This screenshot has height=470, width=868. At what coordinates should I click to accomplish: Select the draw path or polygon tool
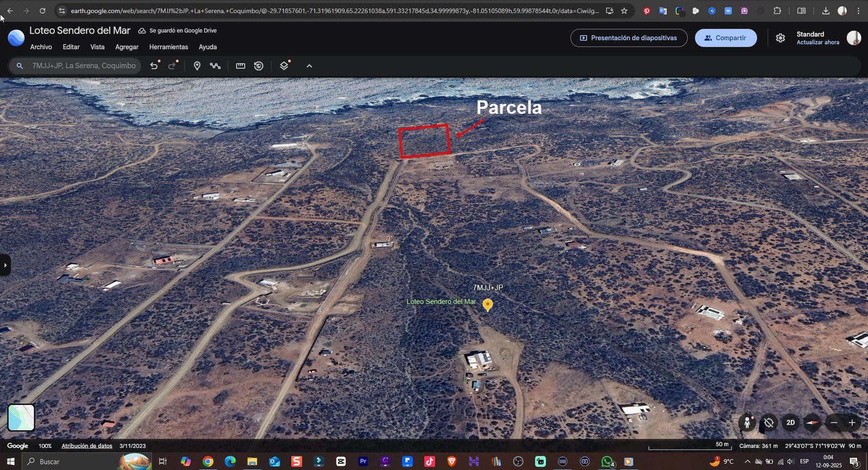click(x=215, y=66)
